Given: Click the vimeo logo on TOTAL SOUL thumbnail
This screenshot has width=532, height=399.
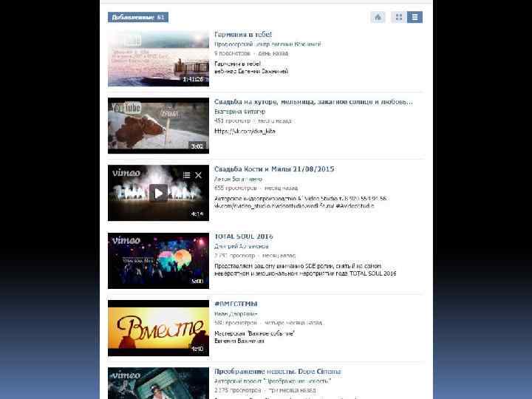Looking at the screenshot, I should point(126,240).
